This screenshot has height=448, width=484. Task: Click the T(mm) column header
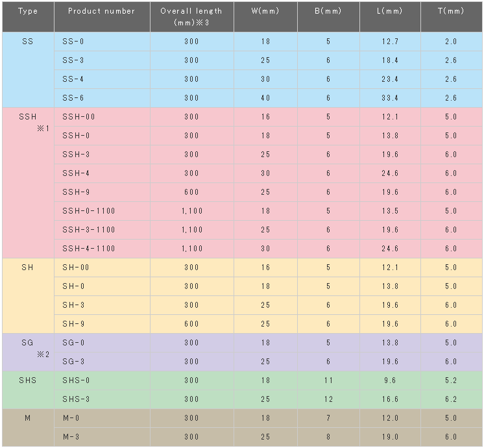[x=451, y=11]
